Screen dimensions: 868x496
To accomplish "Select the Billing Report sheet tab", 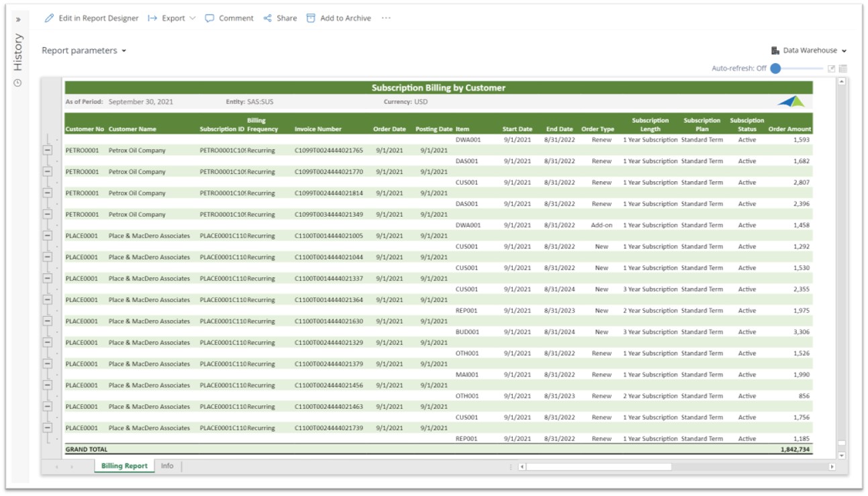I will [124, 466].
